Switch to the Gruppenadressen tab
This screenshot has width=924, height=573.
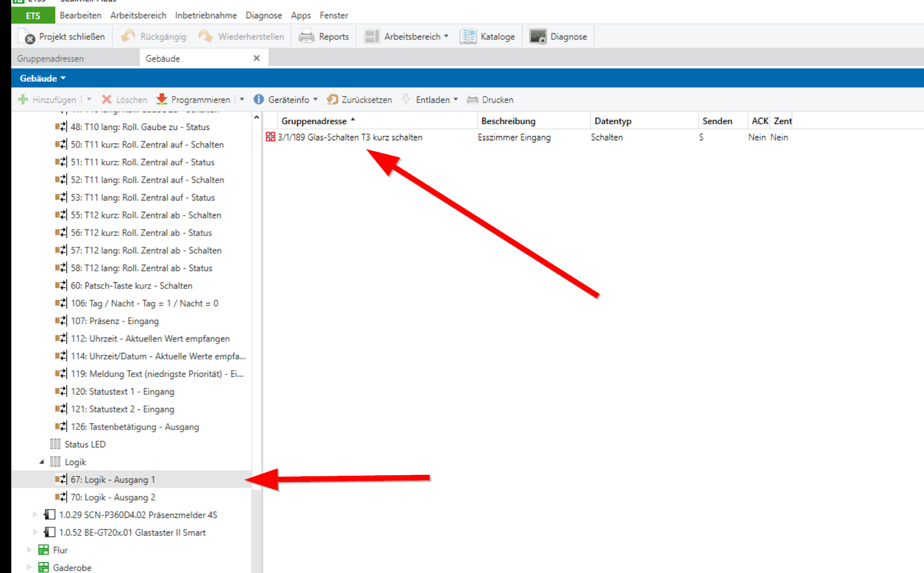pyautogui.click(x=50, y=58)
